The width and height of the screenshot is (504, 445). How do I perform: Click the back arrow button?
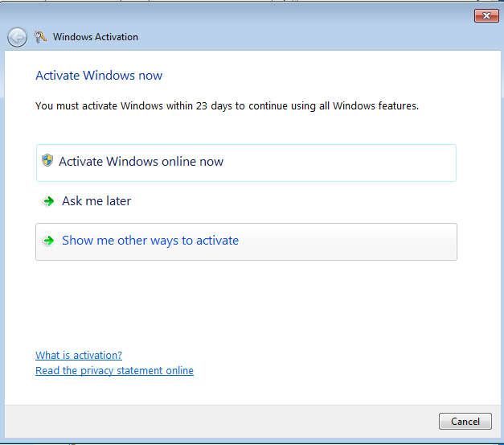click(x=17, y=37)
